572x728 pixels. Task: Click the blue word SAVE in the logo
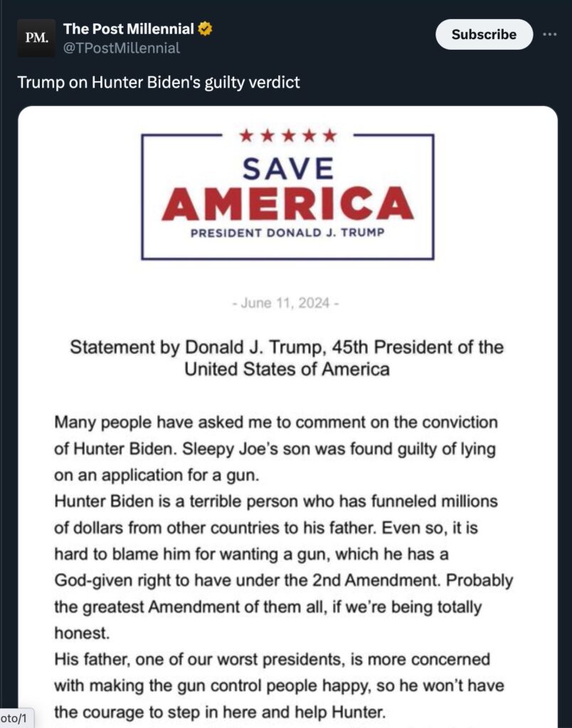(x=287, y=168)
